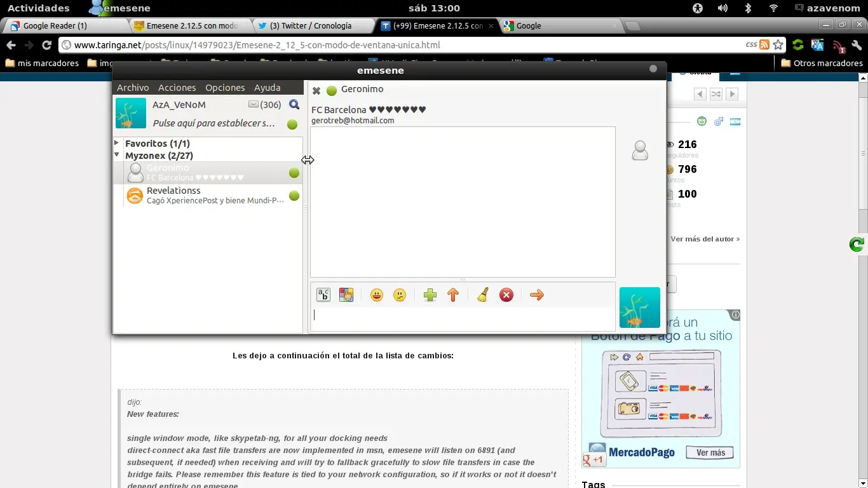Click own plant avatar beside message input

[640, 308]
